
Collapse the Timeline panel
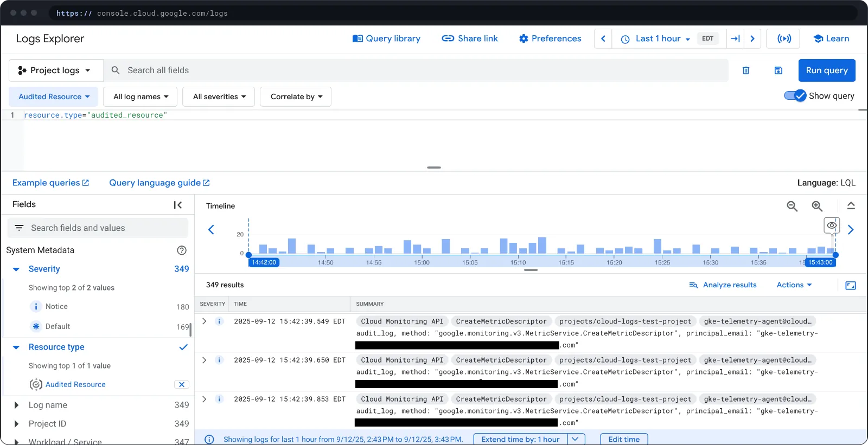pyautogui.click(x=851, y=206)
